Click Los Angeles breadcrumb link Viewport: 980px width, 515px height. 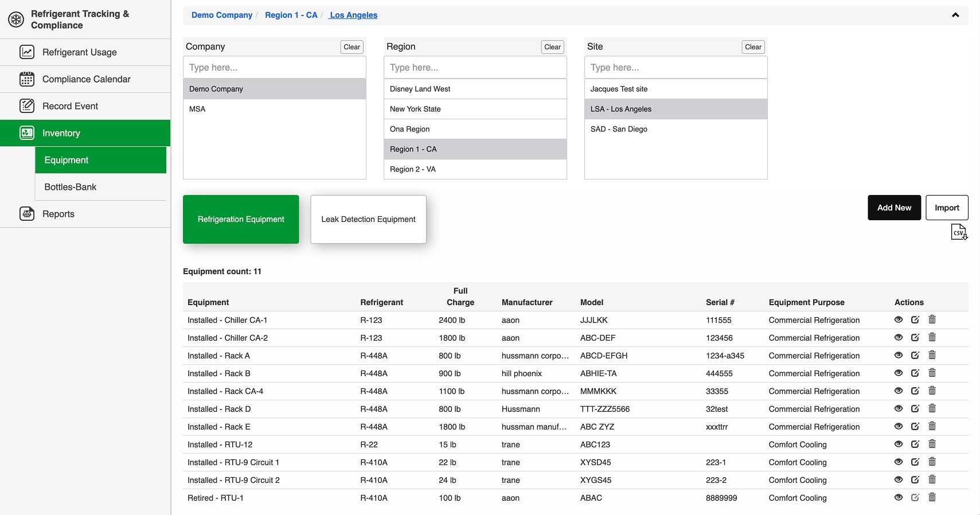[353, 15]
